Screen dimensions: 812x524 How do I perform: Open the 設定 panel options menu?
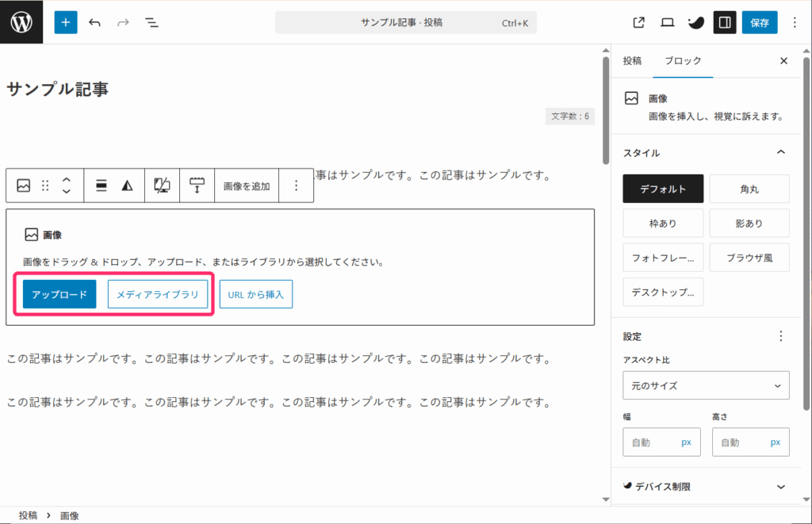point(781,336)
